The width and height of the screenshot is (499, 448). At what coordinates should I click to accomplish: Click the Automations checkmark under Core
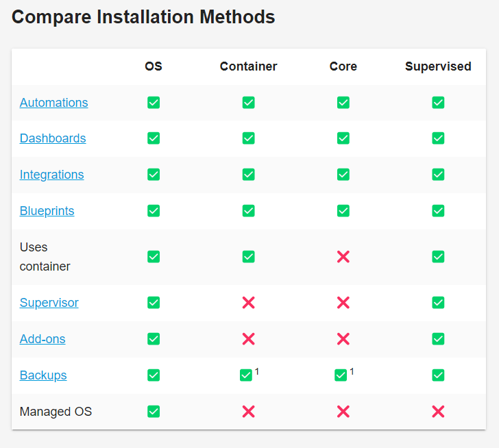[x=343, y=103]
